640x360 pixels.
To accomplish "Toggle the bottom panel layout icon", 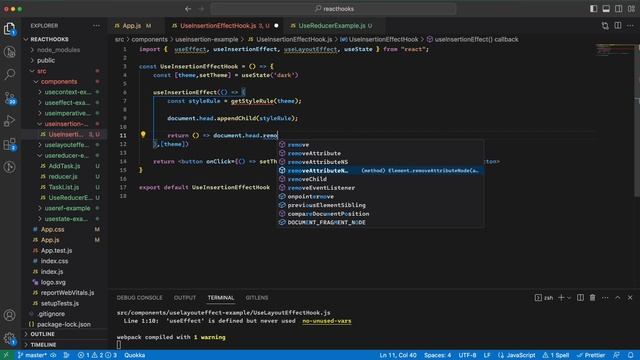I will coord(606,9).
